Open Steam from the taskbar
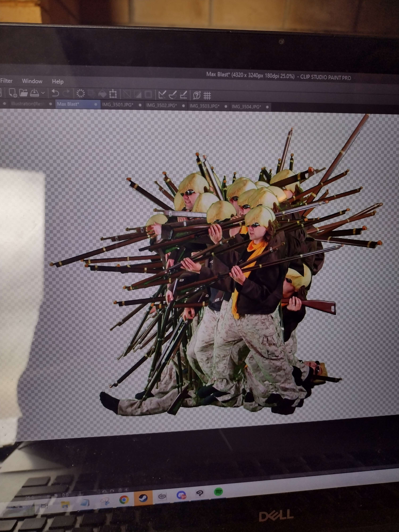 [x=143, y=498]
